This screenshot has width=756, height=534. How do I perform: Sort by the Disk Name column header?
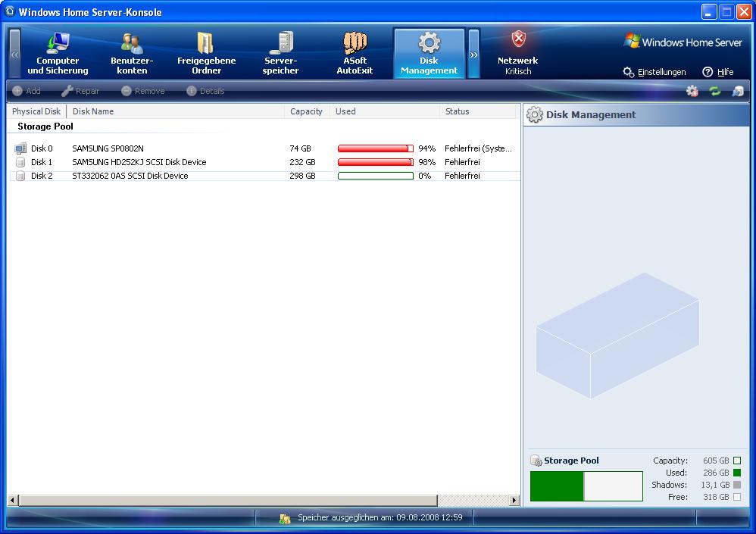[176, 111]
